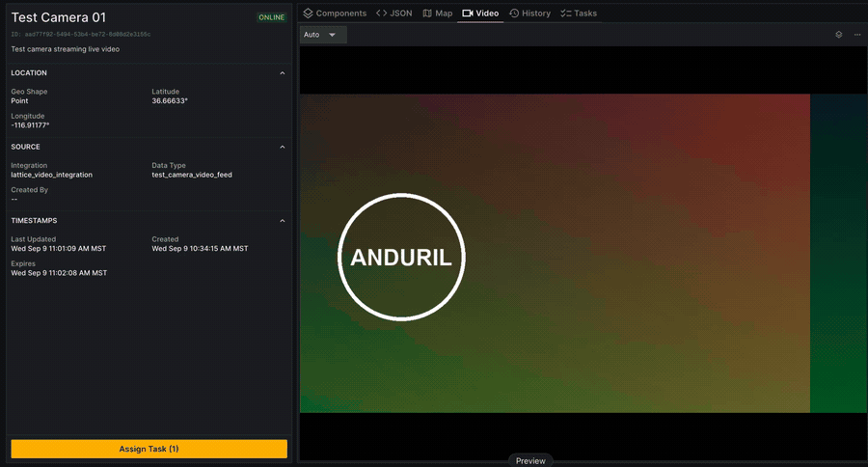Open the Auto quality dropdown

coord(323,35)
